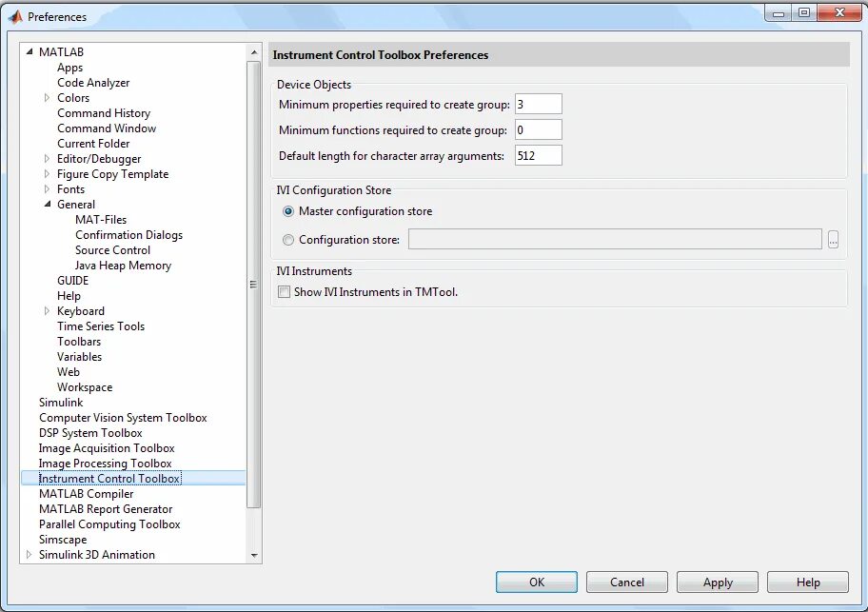
Task: Enable Show IVI Instruments in TMTool
Action: point(284,291)
